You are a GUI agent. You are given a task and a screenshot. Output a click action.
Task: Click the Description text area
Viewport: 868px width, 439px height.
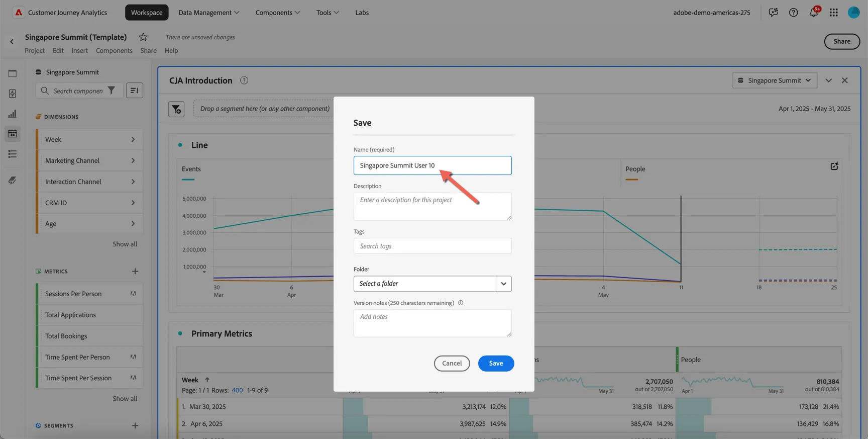pyautogui.click(x=432, y=206)
